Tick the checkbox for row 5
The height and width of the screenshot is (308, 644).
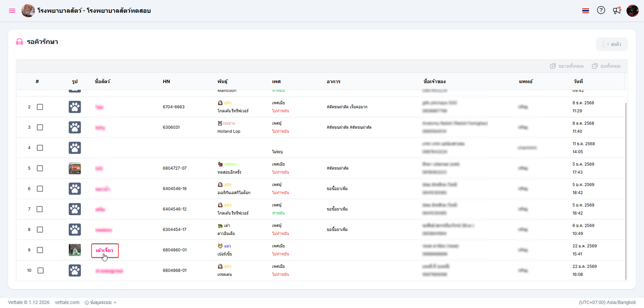40,168
